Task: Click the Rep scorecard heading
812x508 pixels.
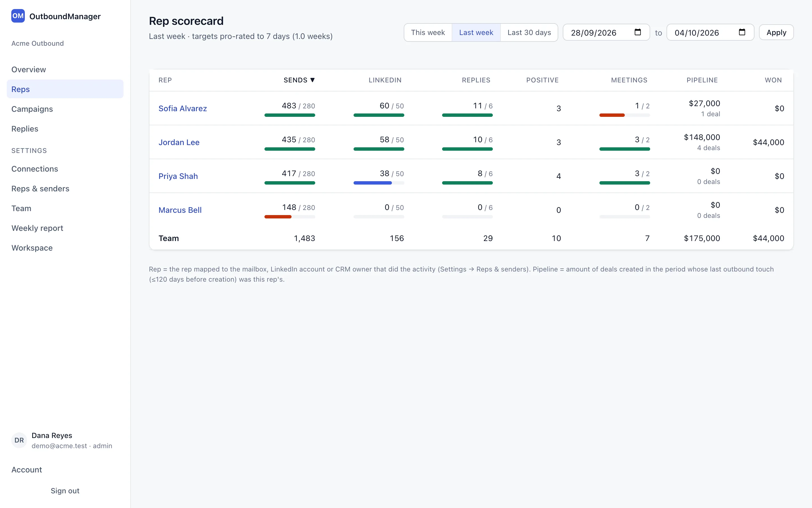Action: [x=186, y=21]
